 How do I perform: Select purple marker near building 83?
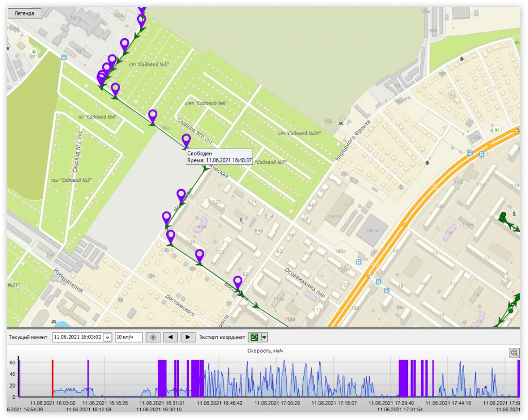(238, 283)
